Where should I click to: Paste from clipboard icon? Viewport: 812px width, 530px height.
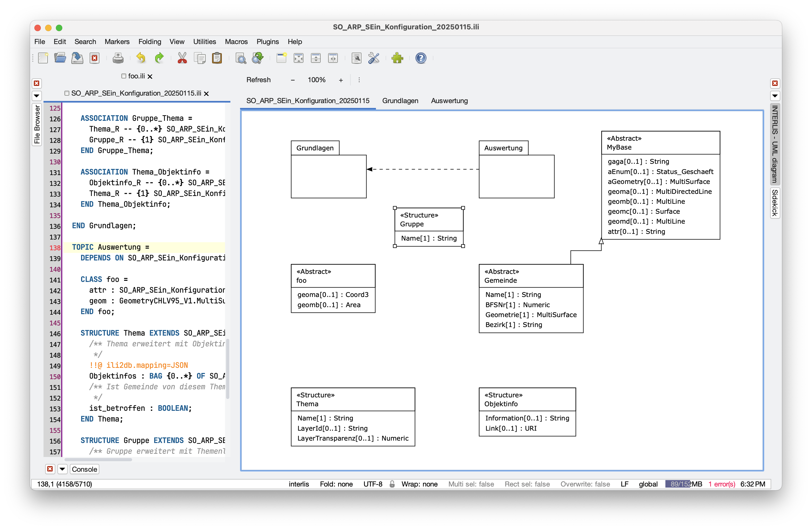217,58
